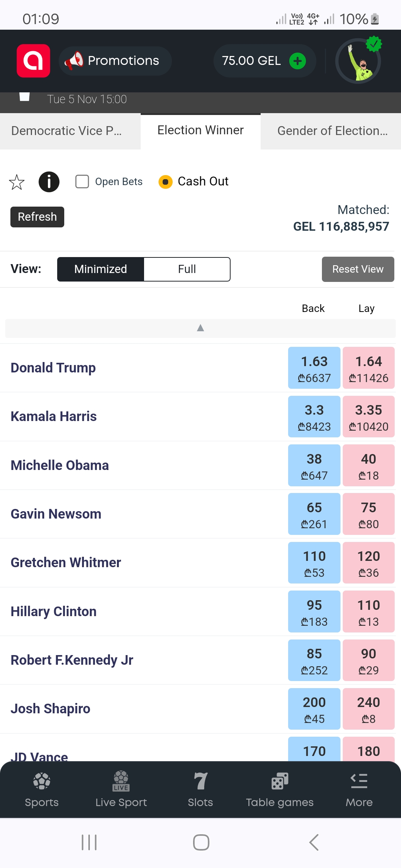
Task: Favorite this market with star icon
Action: [x=17, y=182]
